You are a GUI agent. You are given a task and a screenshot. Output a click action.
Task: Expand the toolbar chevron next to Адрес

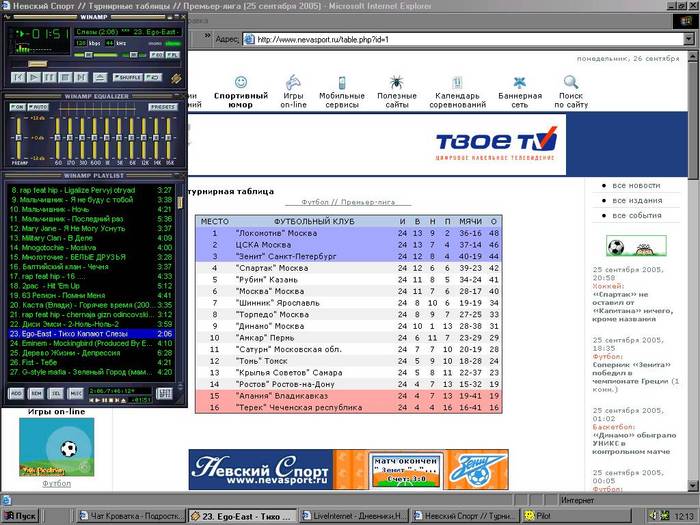(x=208, y=36)
